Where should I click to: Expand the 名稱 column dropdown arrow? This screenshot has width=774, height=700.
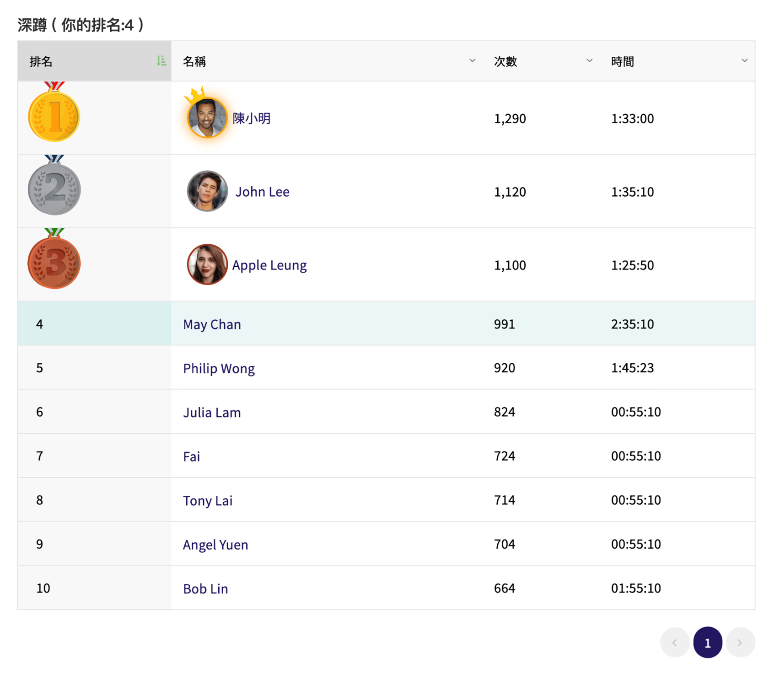(472, 61)
